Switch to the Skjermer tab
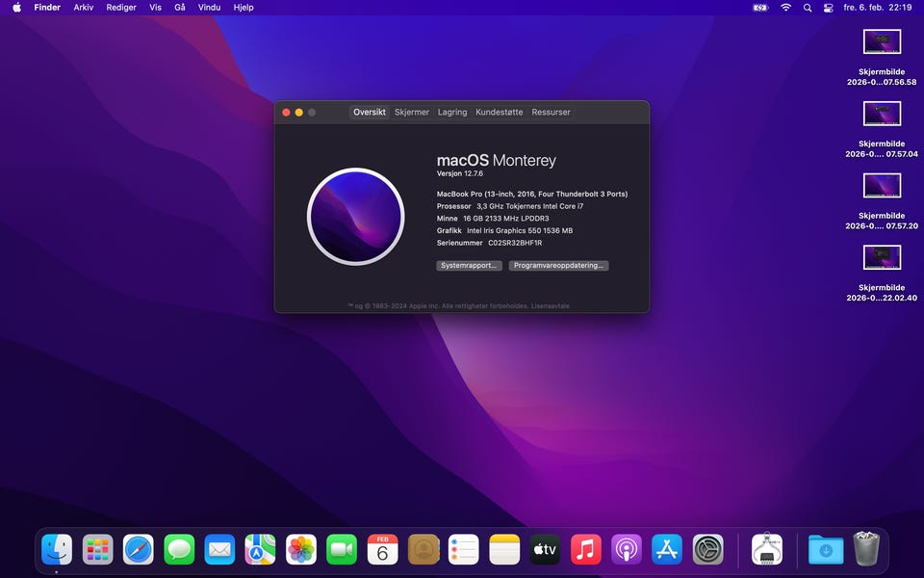Viewport: 924px width, 578px height. tap(412, 113)
